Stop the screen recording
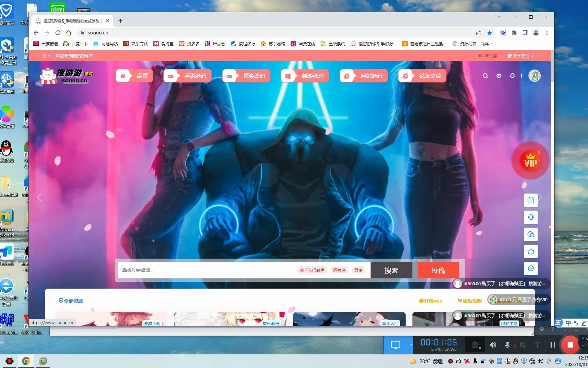Screen dimensions: 588x368 click(x=570, y=345)
